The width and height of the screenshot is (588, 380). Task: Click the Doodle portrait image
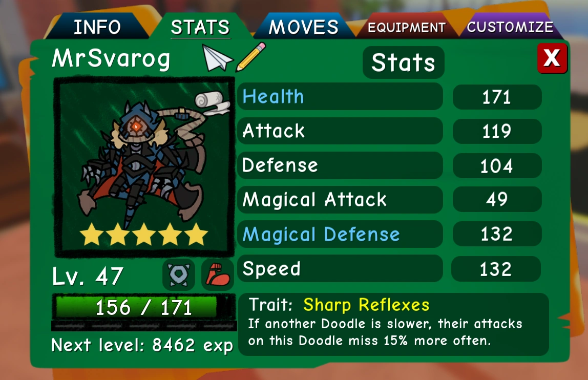144,167
